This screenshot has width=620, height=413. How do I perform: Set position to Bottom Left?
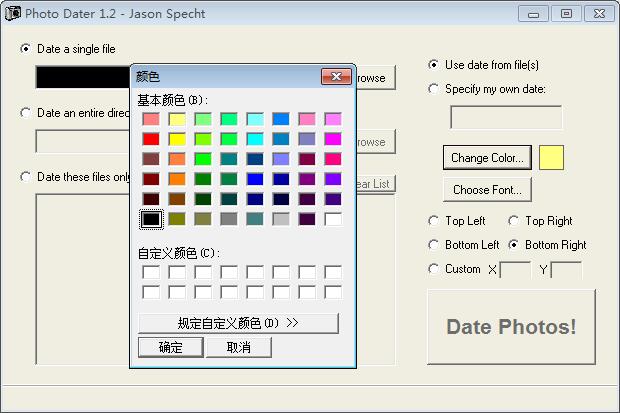(433, 245)
